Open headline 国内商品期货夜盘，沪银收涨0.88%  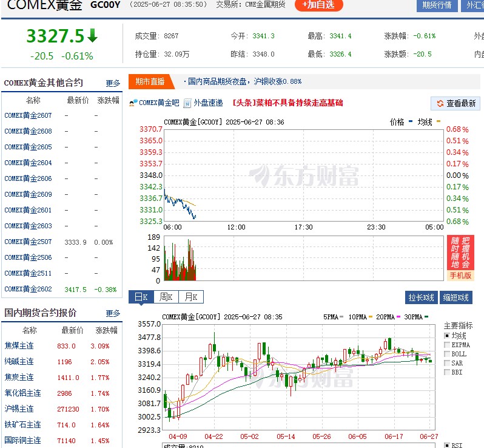(x=244, y=81)
